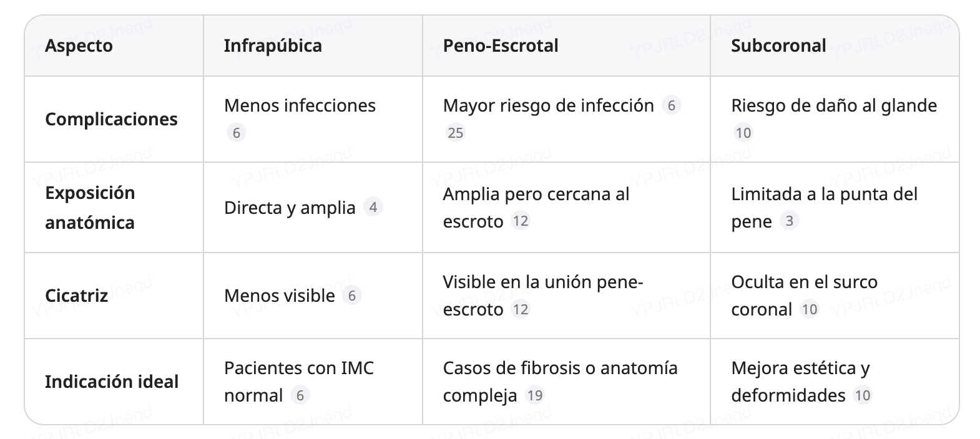Click citation 10 after Mejora estética y deformidades
Image resolution: width=980 pixels, height=439 pixels.
tap(862, 395)
